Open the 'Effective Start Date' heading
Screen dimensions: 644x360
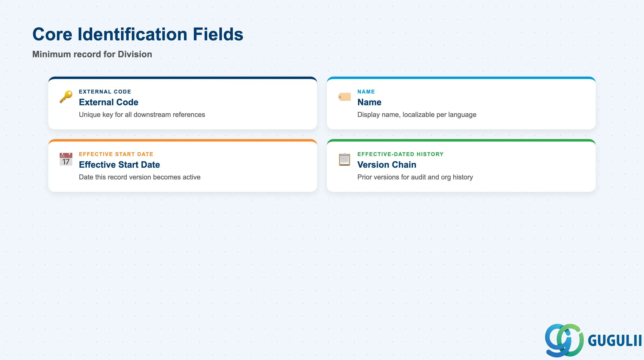click(119, 164)
